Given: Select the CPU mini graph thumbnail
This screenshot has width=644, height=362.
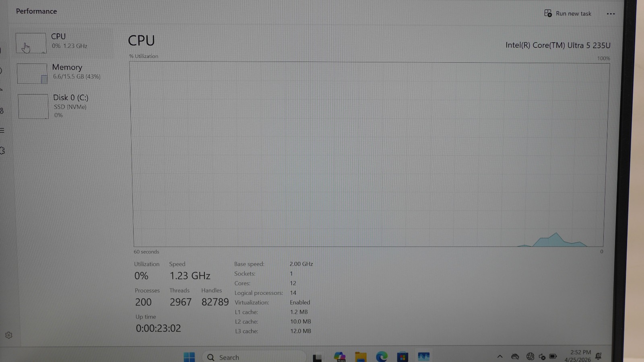Looking at the screenshot, I should point(31,43).
